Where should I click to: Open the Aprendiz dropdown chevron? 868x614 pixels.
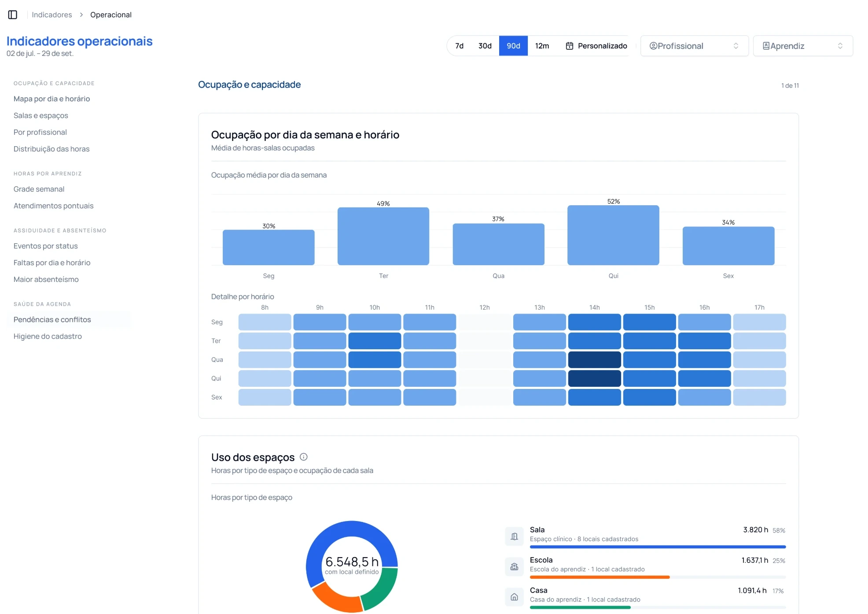[x=840, y=46]
